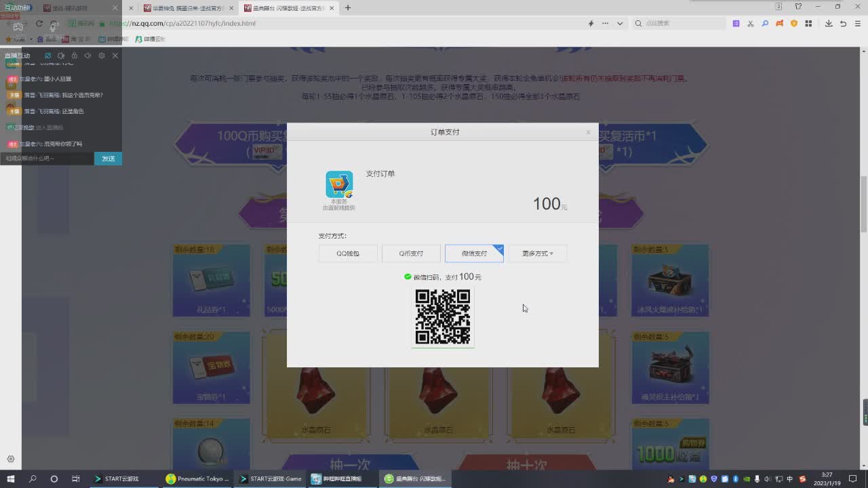Click the 宝物券*1 prize card

tap(212, 367)
